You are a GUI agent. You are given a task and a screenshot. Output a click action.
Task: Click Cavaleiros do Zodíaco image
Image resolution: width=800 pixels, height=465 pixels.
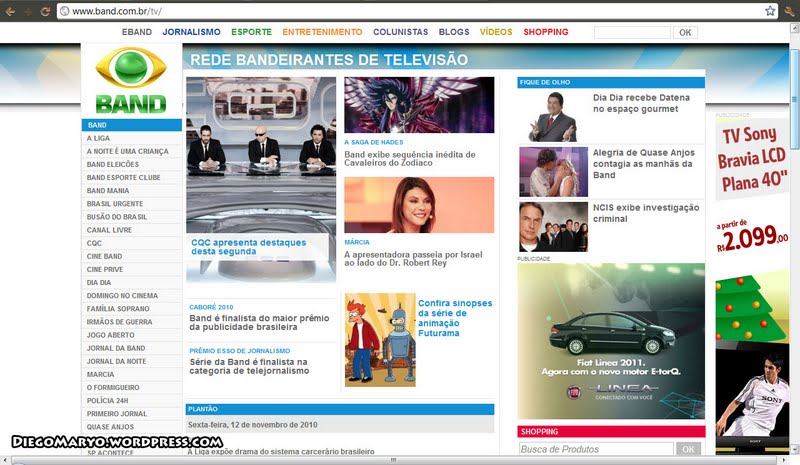pos(419,105)
